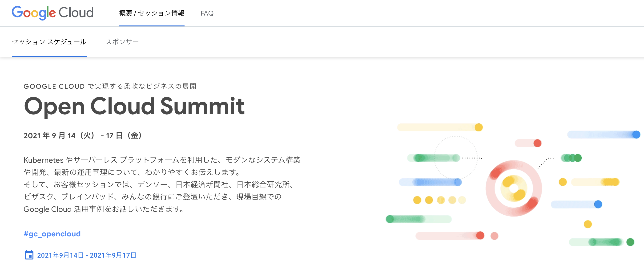The width and height of the screenshot is (644, 280).
Task: Click the GOOGLE CLOUD で実現する subtitle text
Action: (110, 86)
